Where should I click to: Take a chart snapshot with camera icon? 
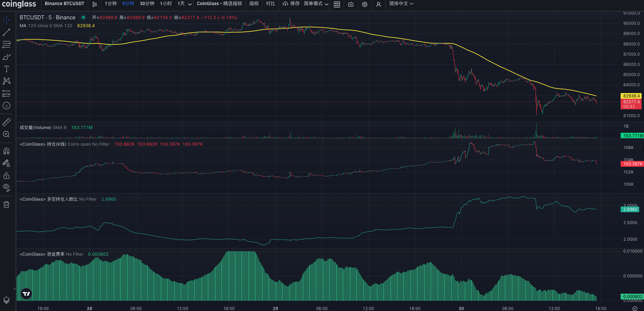350,4
